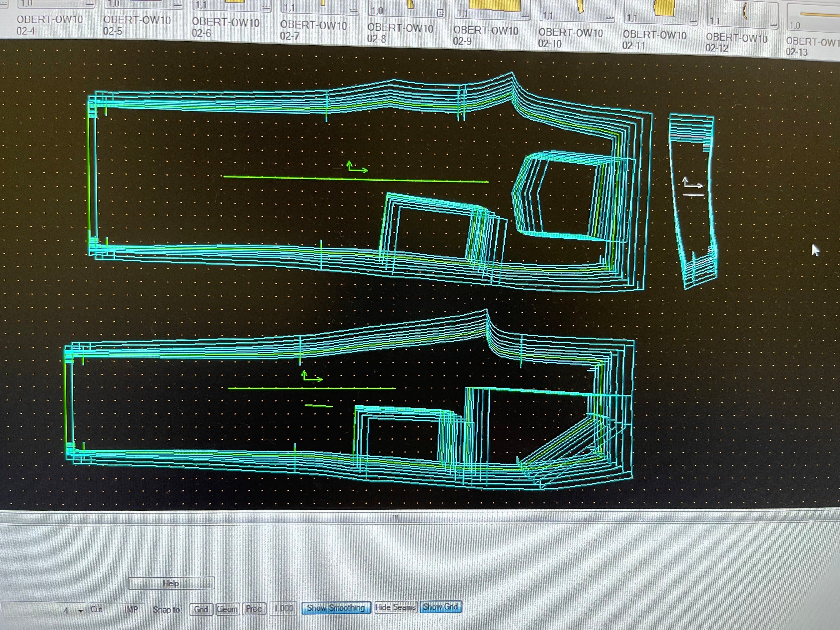The height and width of the screenshot is (630, 840).
Task: Click the IMP units indicator
Action: 131,610
